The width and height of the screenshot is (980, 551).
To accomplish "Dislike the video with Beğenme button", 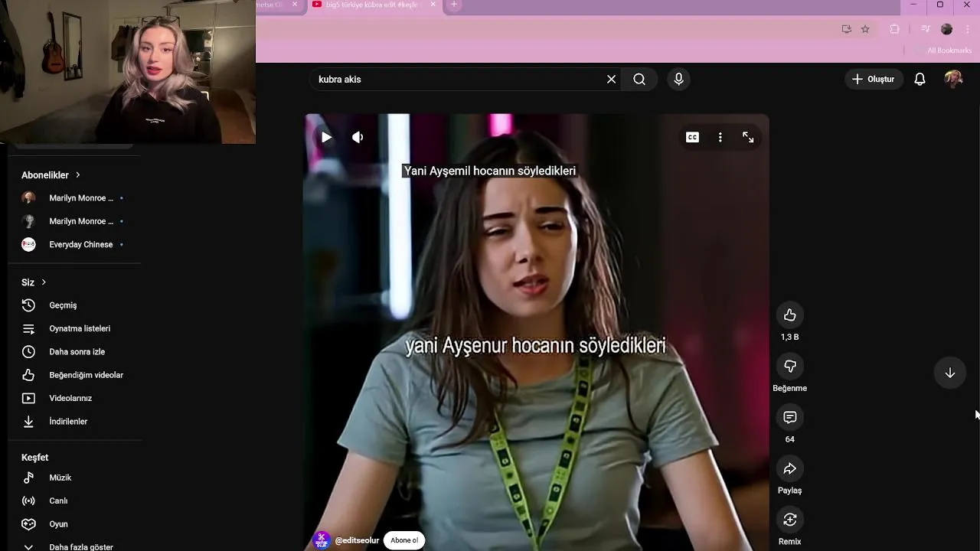I will click(x=790, y=366).
